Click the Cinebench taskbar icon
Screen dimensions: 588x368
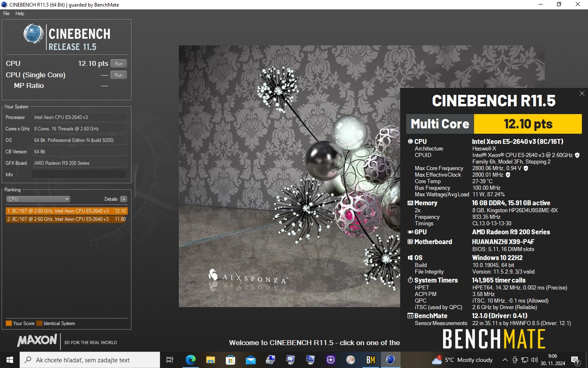coord(390,360)
